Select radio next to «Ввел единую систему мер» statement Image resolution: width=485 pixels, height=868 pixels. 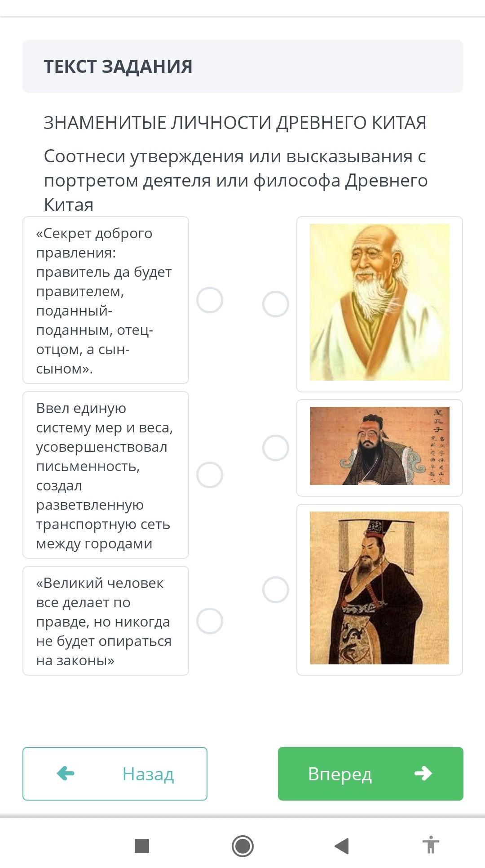pyautogui.click(x=210, y=475)
